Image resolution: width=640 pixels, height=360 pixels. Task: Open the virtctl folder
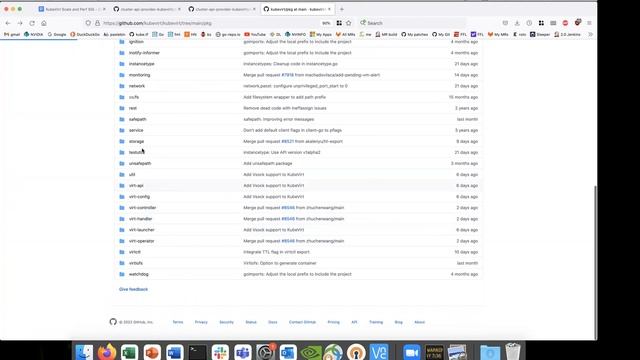[135, 252]
